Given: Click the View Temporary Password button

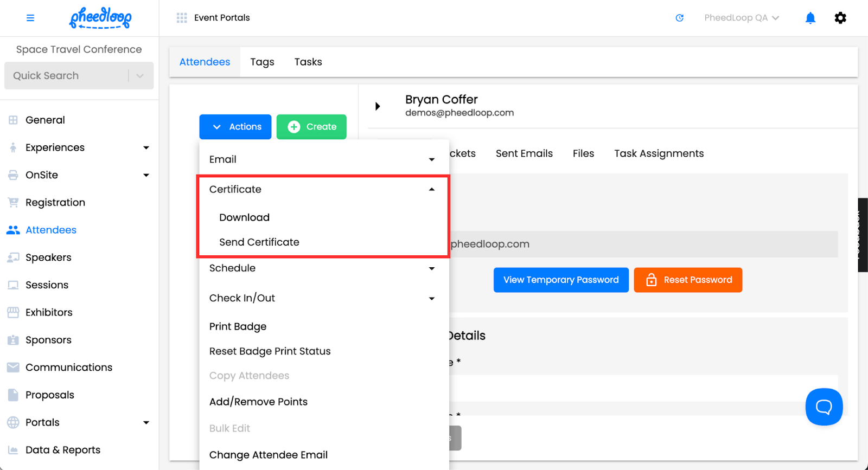Looking at the screenshot, I should [x=560, y=280].
